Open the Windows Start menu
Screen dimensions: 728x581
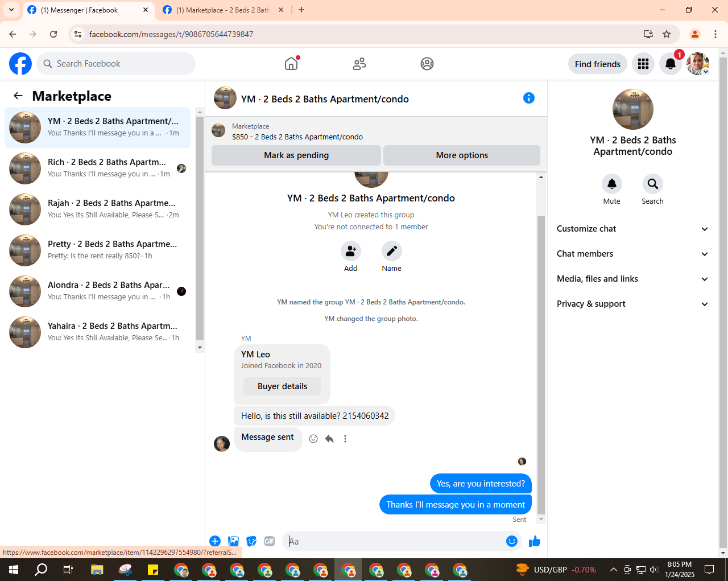tap(14, 570)
